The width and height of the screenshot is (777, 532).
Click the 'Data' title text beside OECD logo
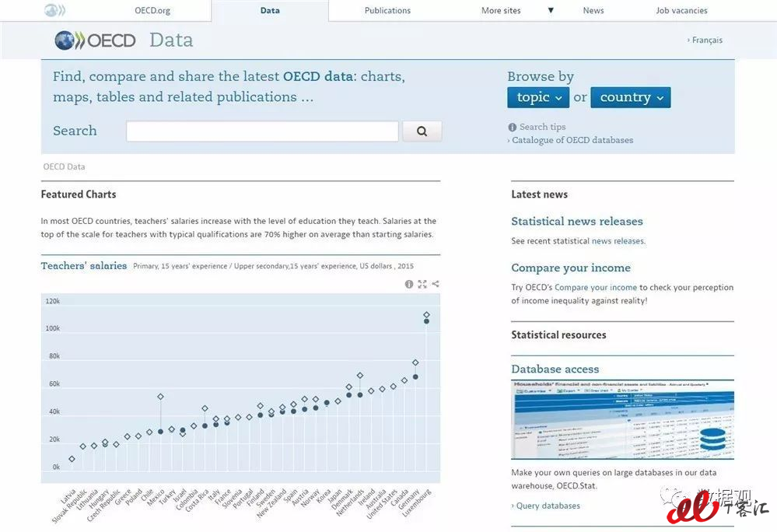tap(171, 40)
